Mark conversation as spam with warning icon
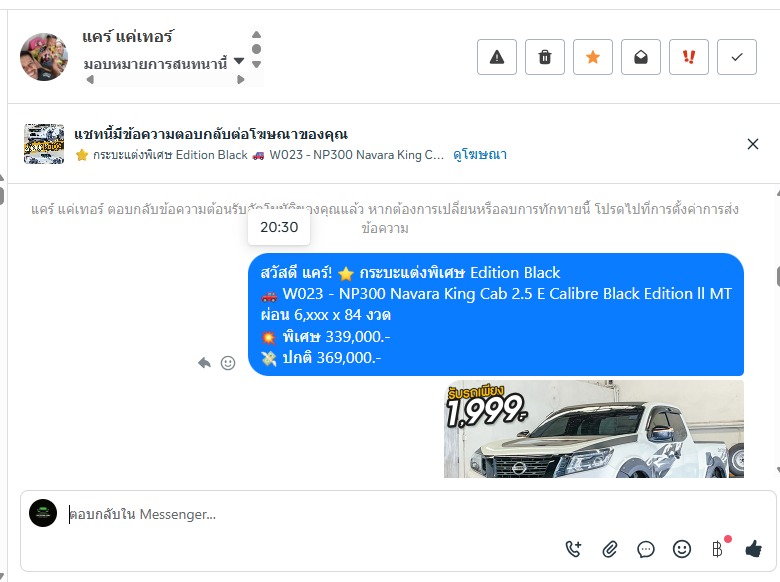This screenshot has width=780, height=582. click(496, 57)
